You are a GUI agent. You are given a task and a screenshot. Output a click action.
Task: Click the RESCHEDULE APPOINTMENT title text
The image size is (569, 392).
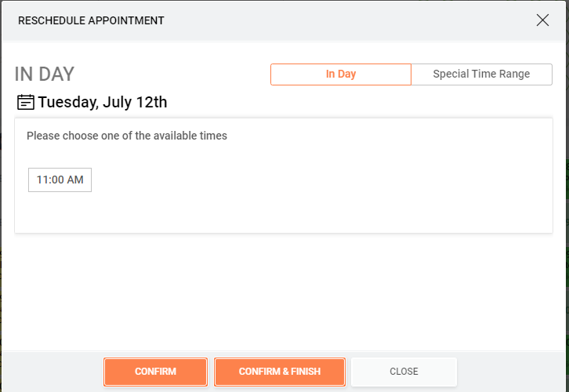click(91, 20)
